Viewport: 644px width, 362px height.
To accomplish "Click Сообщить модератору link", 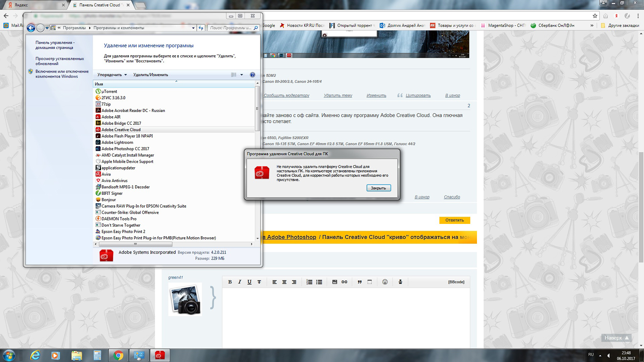I will coord(286,96).
